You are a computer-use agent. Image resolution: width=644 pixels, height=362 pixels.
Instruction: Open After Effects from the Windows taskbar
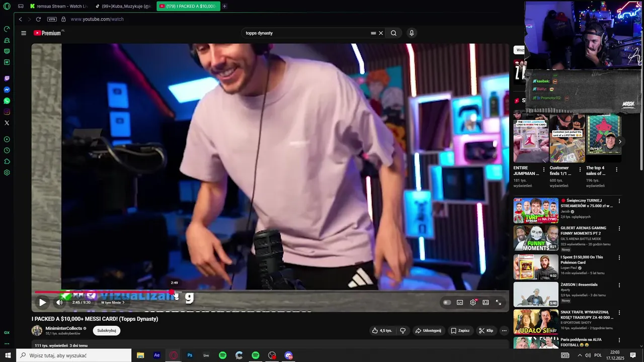(x=157, y=355)
